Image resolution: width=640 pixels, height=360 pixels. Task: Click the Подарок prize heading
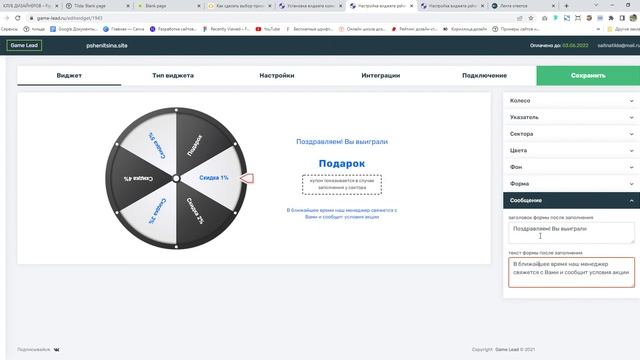342,163
